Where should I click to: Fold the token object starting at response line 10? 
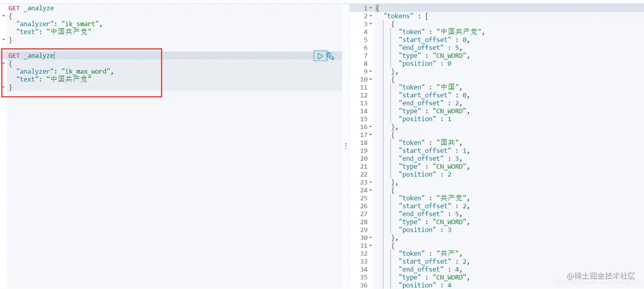pos(371,79)
